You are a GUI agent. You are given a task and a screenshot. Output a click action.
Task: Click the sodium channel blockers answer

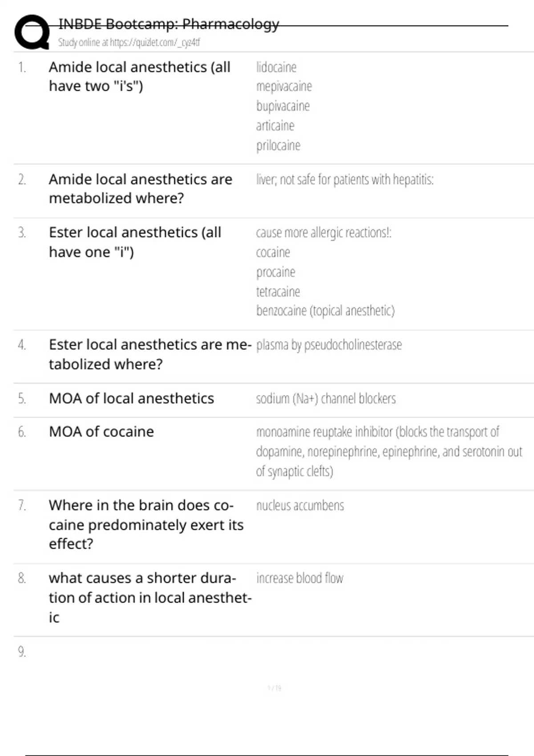click(x=326, y=398)
